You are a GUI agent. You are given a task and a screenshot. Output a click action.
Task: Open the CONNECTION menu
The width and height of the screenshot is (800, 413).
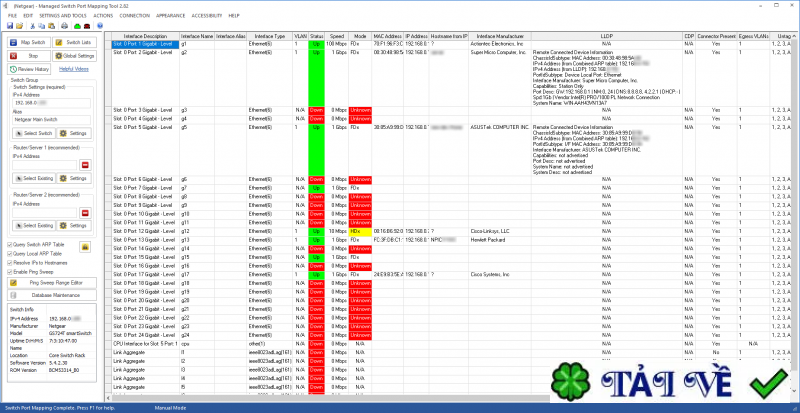135,16
